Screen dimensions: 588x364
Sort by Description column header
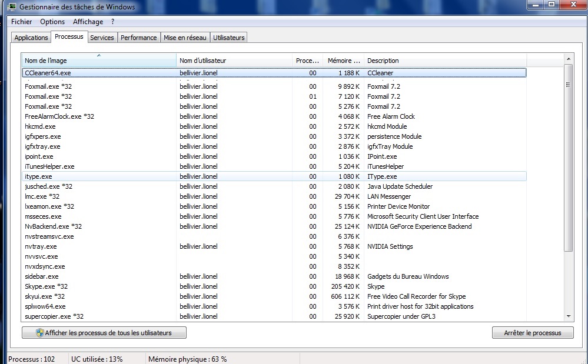[x=445, y=61]
